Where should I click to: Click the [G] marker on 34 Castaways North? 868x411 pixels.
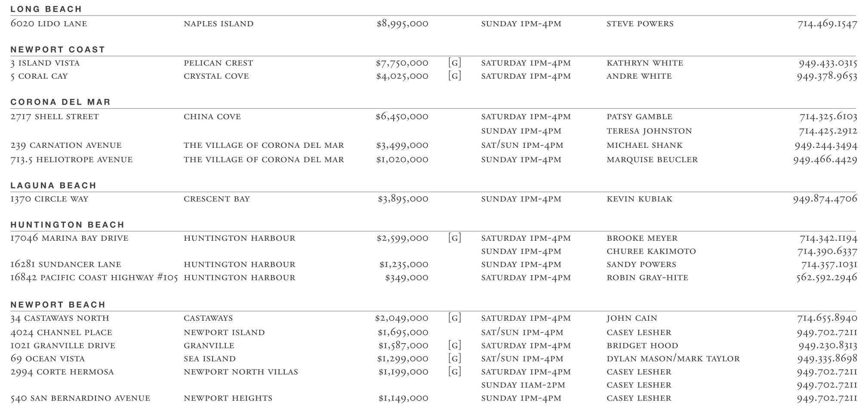click(454, 318)
